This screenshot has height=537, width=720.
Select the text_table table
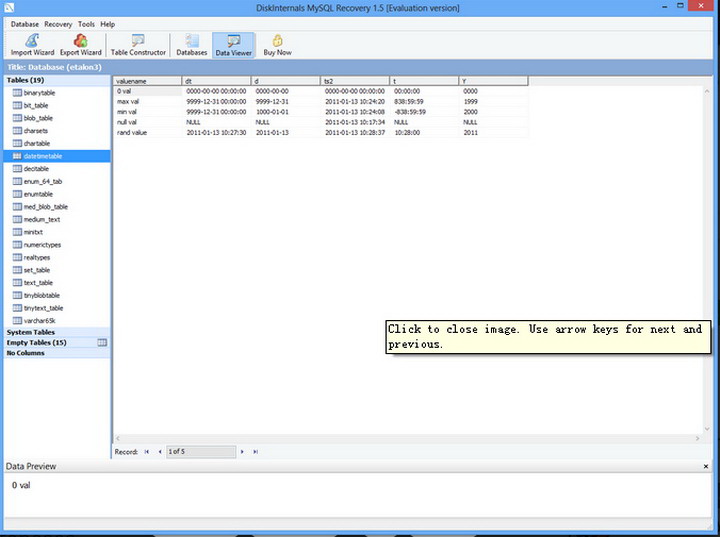coord(38,283)
